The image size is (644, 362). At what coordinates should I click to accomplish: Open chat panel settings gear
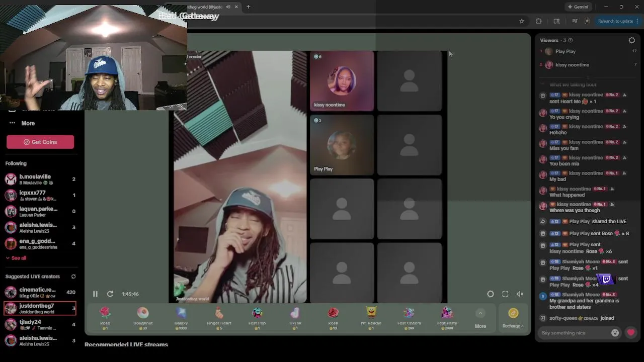(x=632, y=40)
